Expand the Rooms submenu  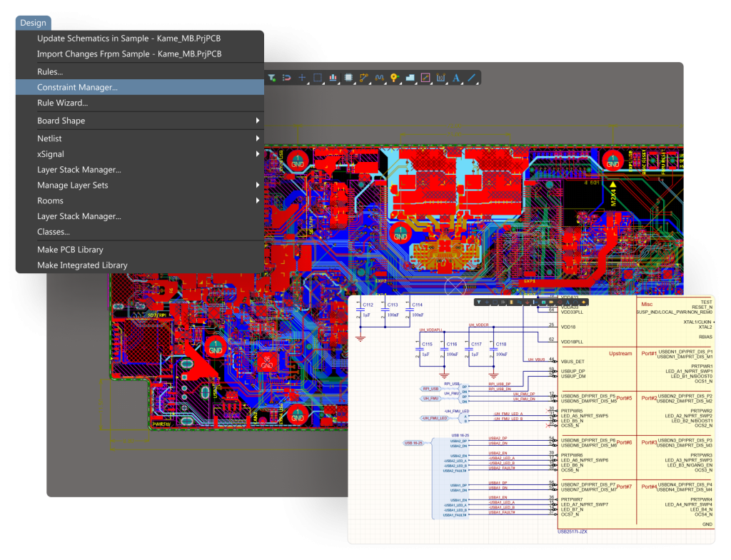(257, 201)
